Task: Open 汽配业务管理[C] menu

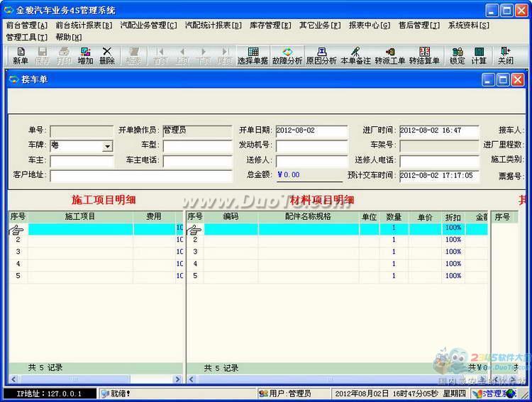Action: coord(149,25)
